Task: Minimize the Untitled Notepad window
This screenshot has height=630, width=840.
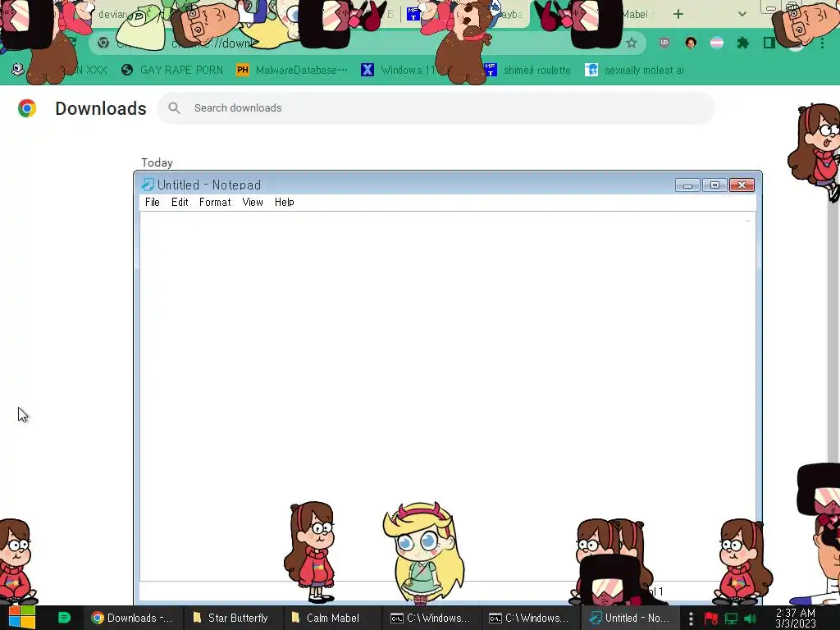Action: tap(687, 185)
